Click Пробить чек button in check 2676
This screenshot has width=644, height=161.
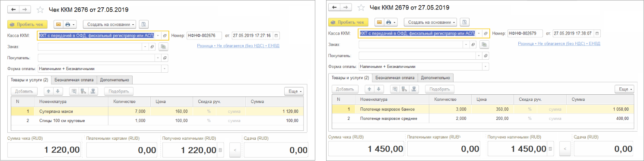[x=27, y=25]
